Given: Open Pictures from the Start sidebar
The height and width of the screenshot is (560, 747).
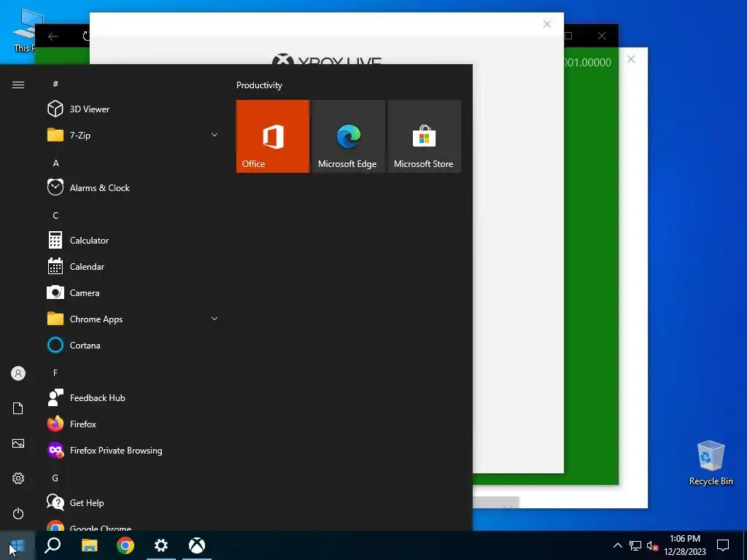Looking at the screenshot, I should tap(18, 443).
